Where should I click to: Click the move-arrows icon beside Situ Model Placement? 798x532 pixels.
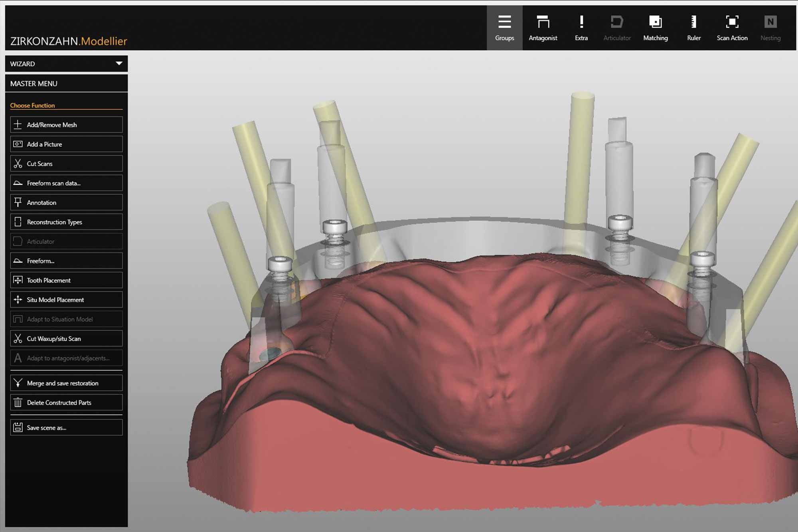pos(18,300)
